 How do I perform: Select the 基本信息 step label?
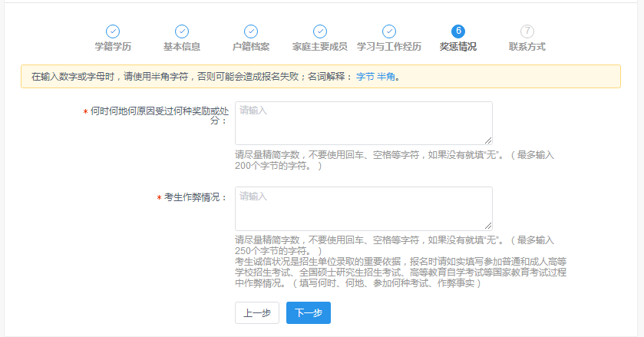[x=182, y=47]
